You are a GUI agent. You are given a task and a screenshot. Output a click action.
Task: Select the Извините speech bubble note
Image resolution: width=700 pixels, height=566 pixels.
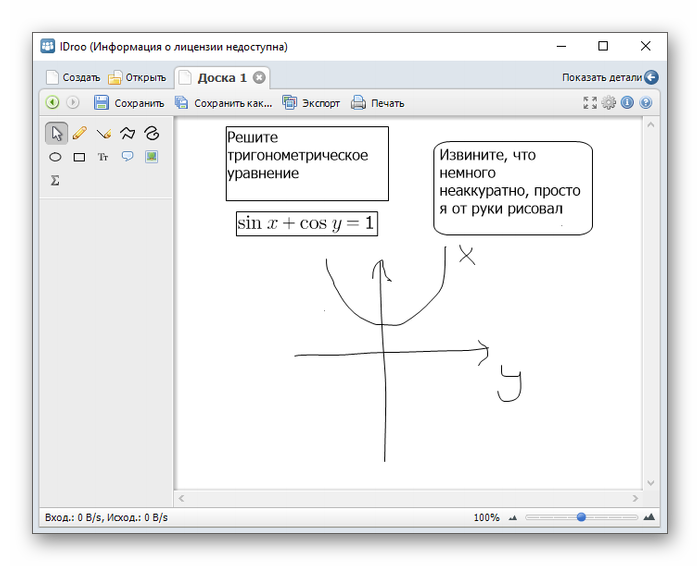coord(513,188)
